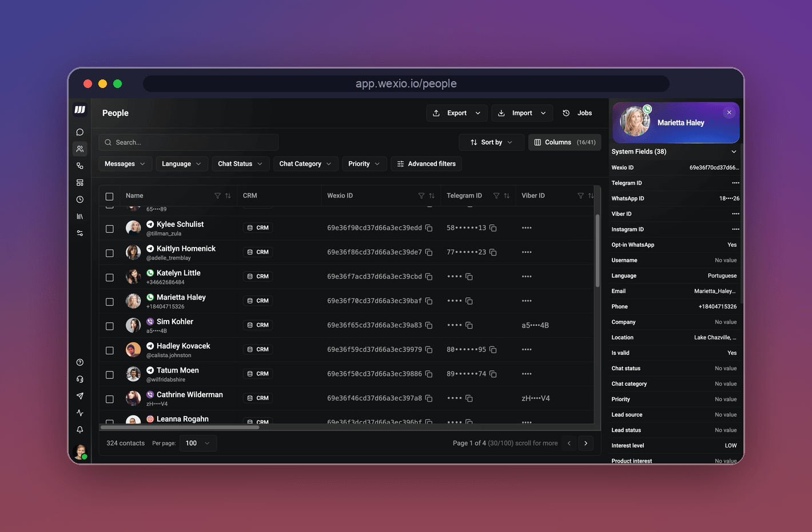Check the box for Marietta Haley
The height and width of the screenshot is (532, 812).
pyautogui.click(x=110, y=302)
